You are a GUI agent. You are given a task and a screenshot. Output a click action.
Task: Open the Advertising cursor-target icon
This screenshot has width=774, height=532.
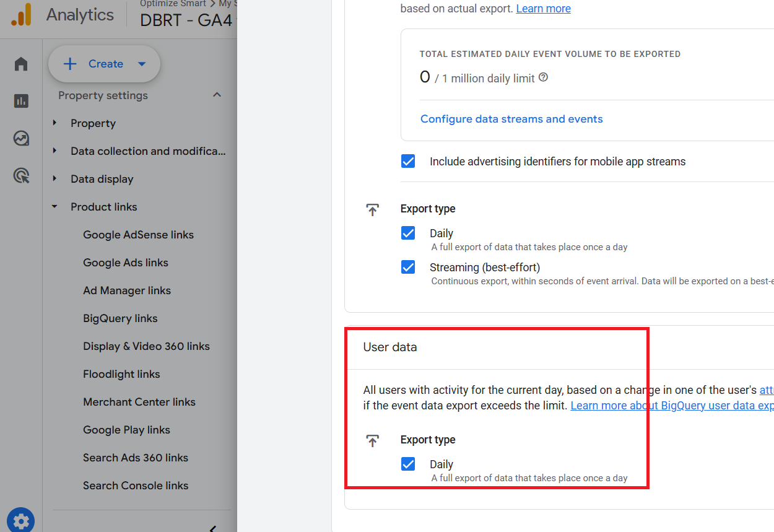click(x=21, y=177)
